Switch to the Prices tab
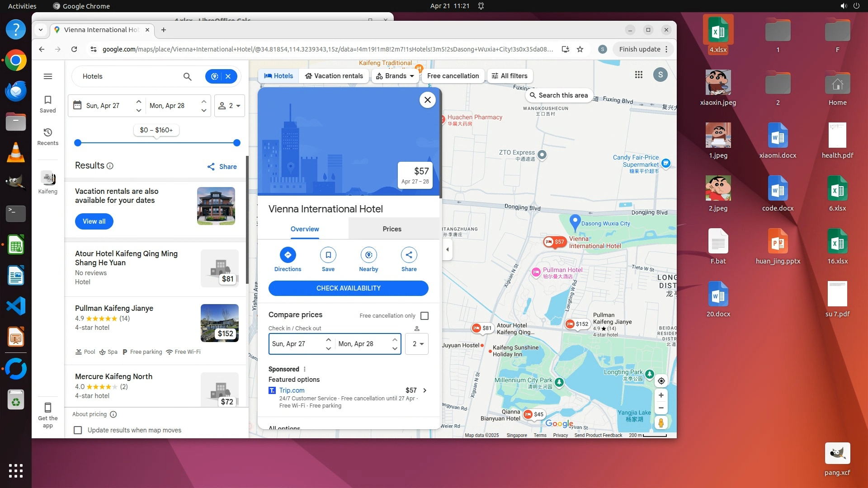868x488 pixels. click(392, 229)
